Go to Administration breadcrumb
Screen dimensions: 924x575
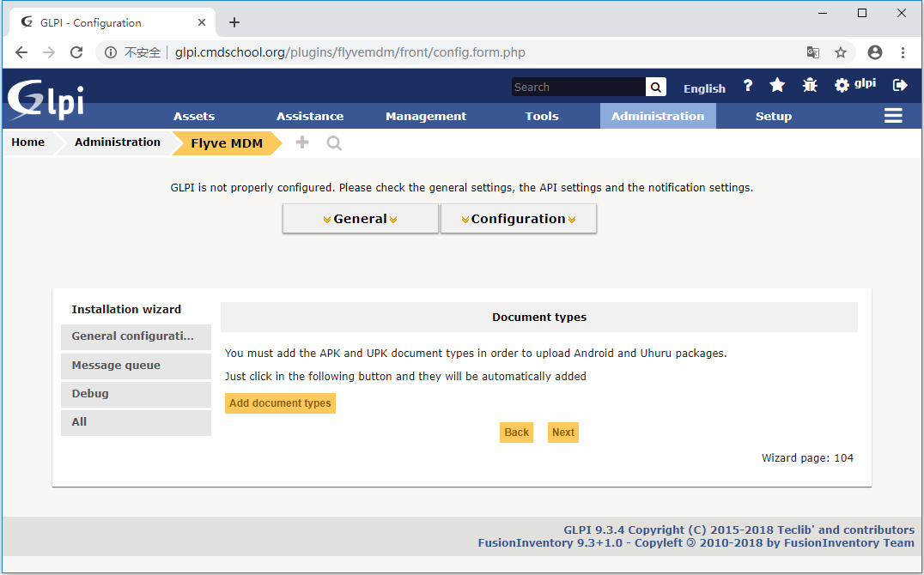click(118, 142)
